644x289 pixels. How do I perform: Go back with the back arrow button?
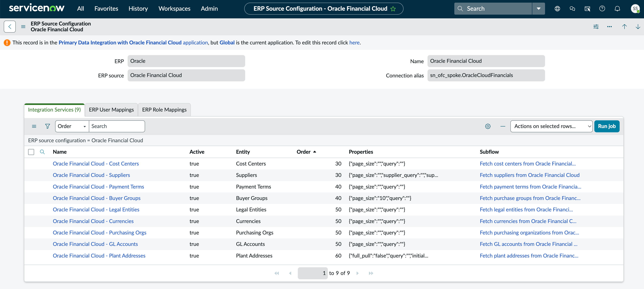click(10, 26)
